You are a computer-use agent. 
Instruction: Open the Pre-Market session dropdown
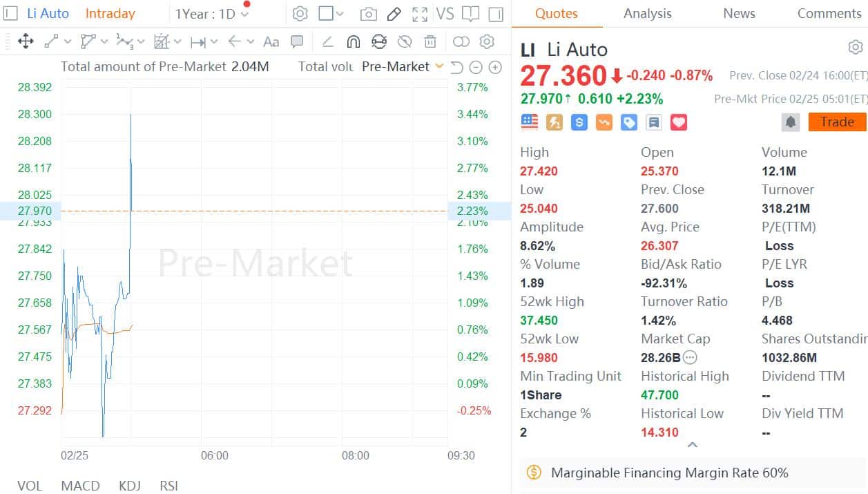click(x=403, y=66)
